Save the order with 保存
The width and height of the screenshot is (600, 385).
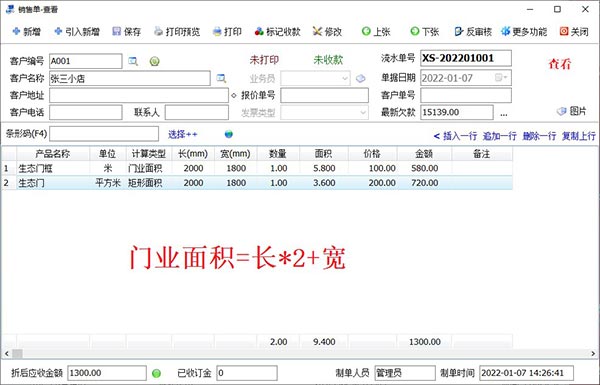127,32
